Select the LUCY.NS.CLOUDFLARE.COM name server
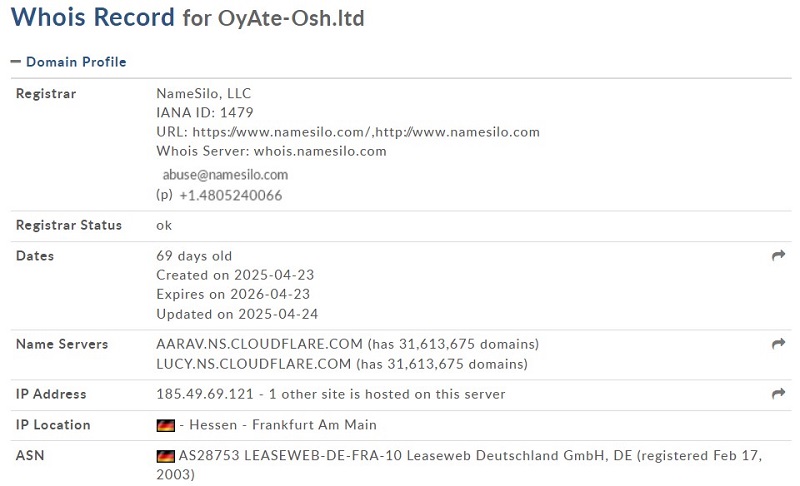The image size is (800, 486). 254,364
